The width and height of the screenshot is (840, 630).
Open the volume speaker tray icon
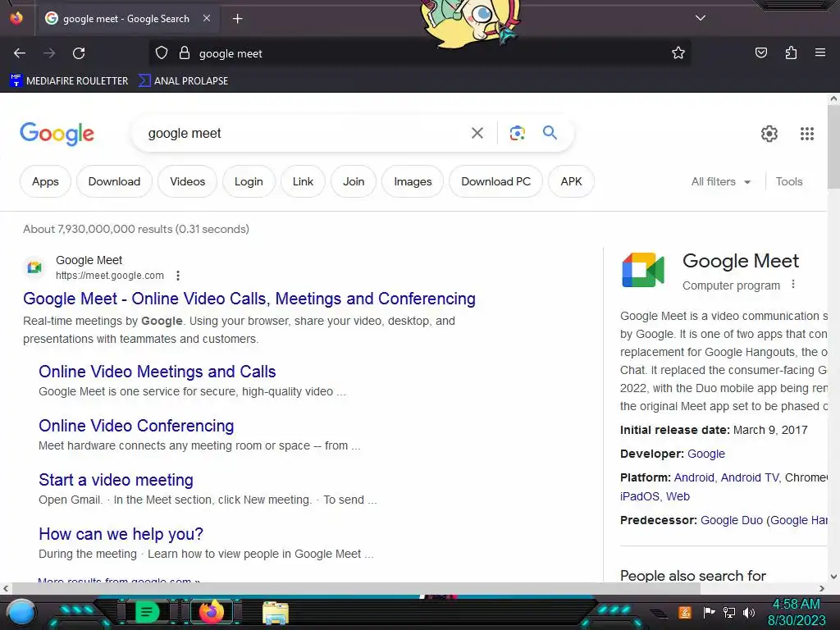749,612
